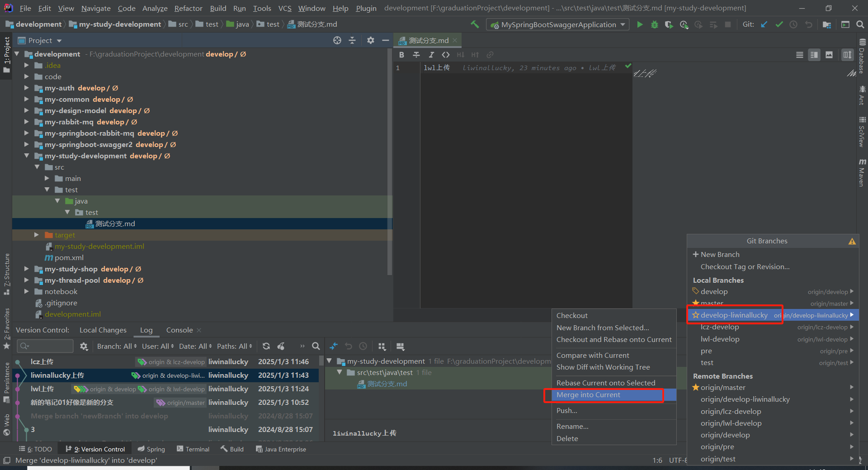Toggle bold formatting in markdown editor
This screenshot has width=868, height=470.
[x=401, y=55]
